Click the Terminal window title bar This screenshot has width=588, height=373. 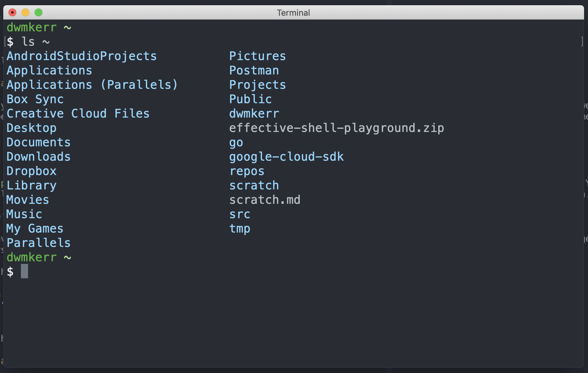click(x=294, y=12)
